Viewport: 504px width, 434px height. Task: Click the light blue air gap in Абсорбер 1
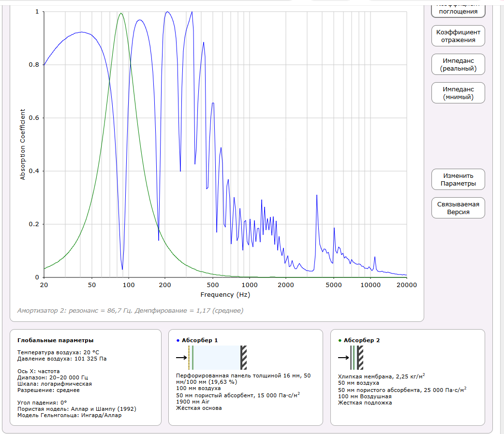point(217,358)
